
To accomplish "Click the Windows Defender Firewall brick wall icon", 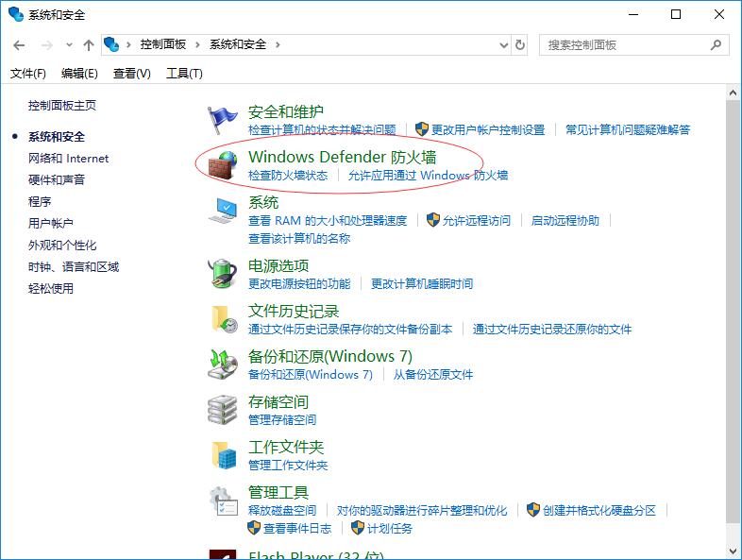I will click(223, 165).
